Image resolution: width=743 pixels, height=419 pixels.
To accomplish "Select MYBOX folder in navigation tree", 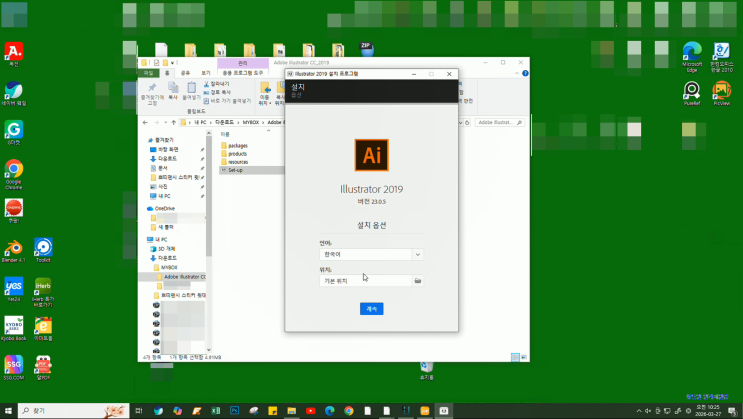I will [169, 267].
